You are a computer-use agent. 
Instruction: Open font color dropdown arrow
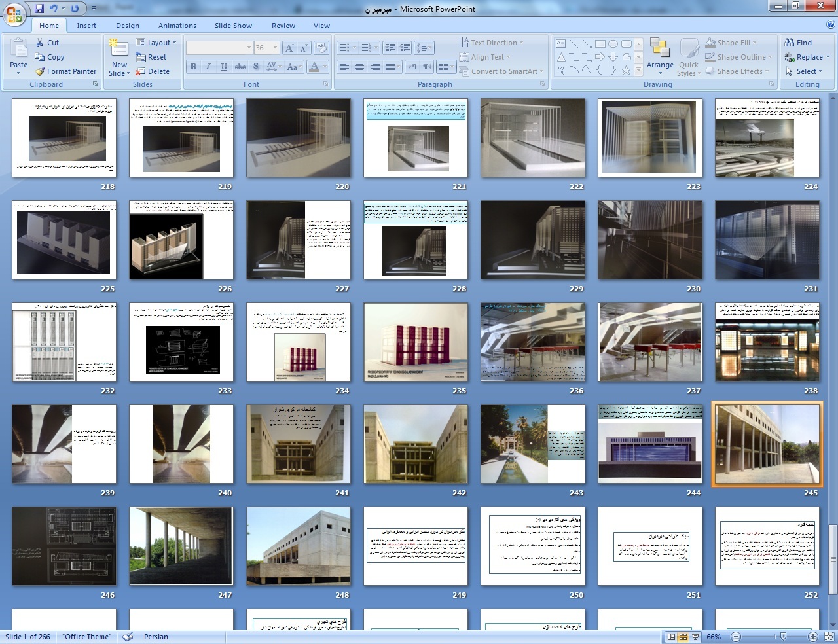[x=325, y=67]
